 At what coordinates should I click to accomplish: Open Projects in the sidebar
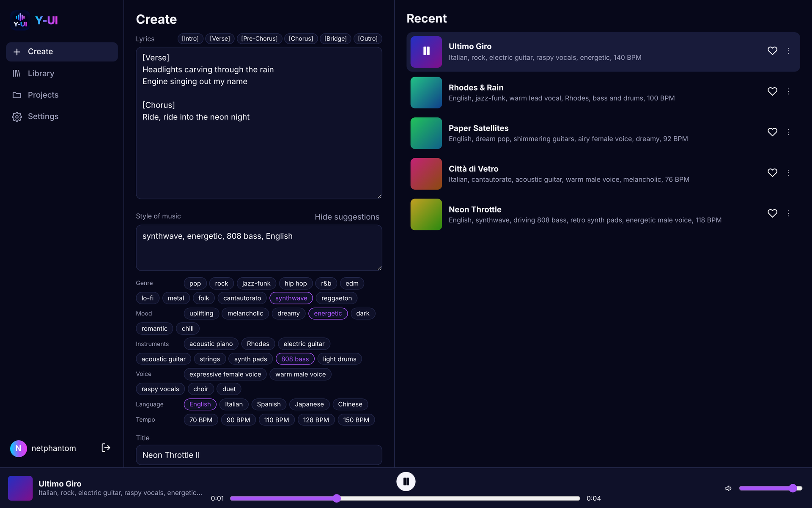click(x=62, y=95)
